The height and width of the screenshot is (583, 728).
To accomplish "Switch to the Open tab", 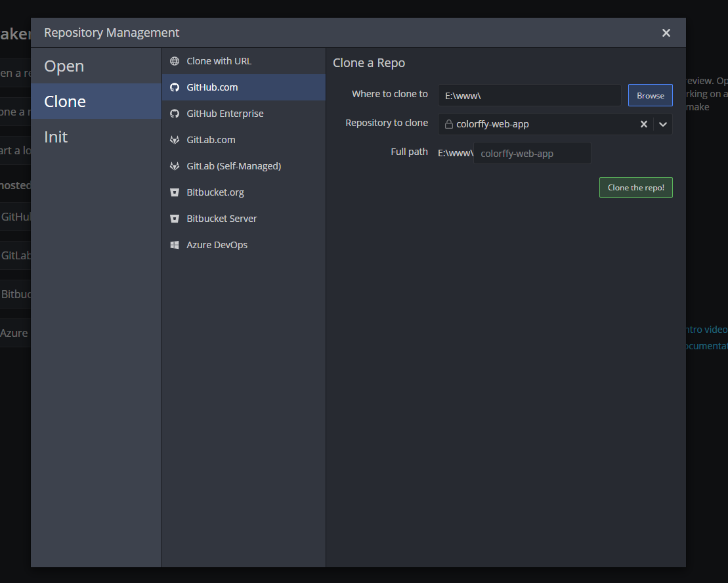I will (x=96, y=66).
